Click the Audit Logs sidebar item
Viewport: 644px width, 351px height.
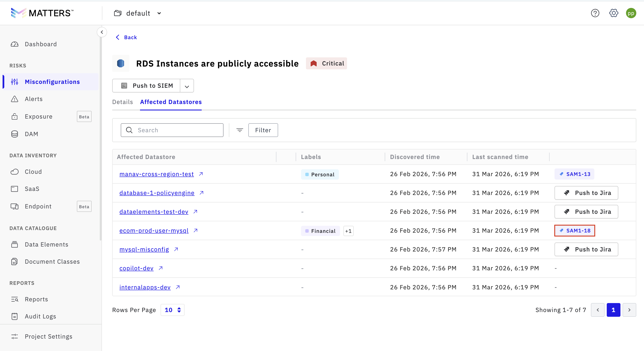tap(40, 316)
